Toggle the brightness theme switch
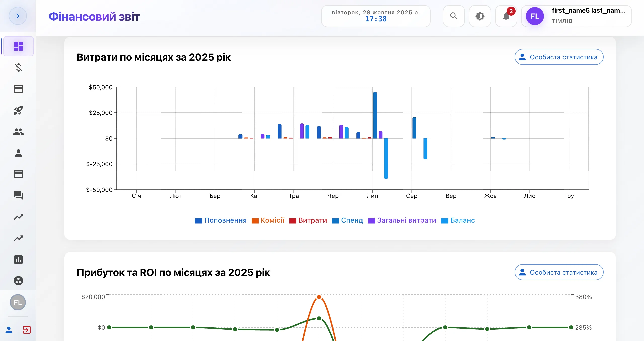 click(x=480, y=16)
